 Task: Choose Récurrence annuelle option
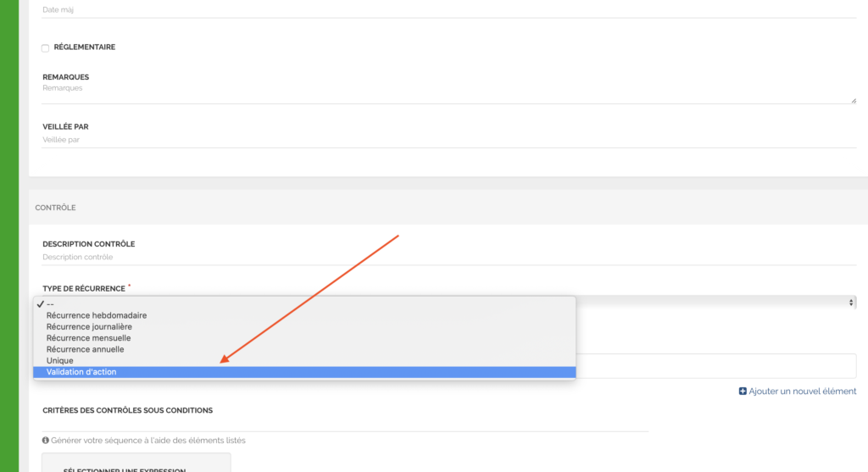[x=85, y=349]
